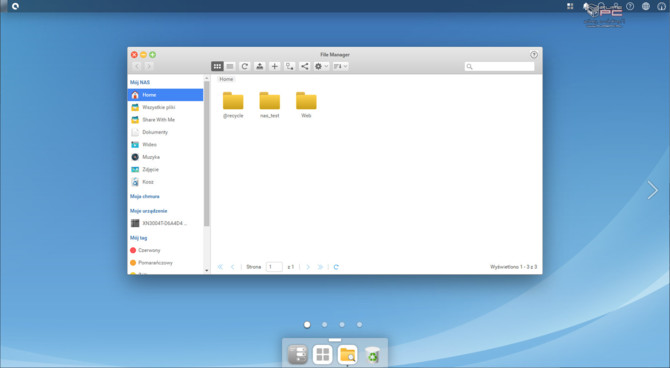Select first desktop page dot

[x=307, y=325]
